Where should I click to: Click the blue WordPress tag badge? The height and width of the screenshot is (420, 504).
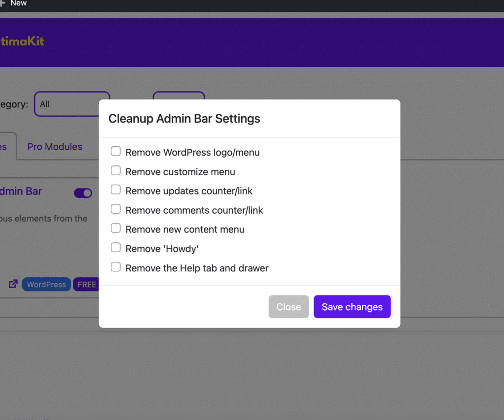click(x=46, y=285)
